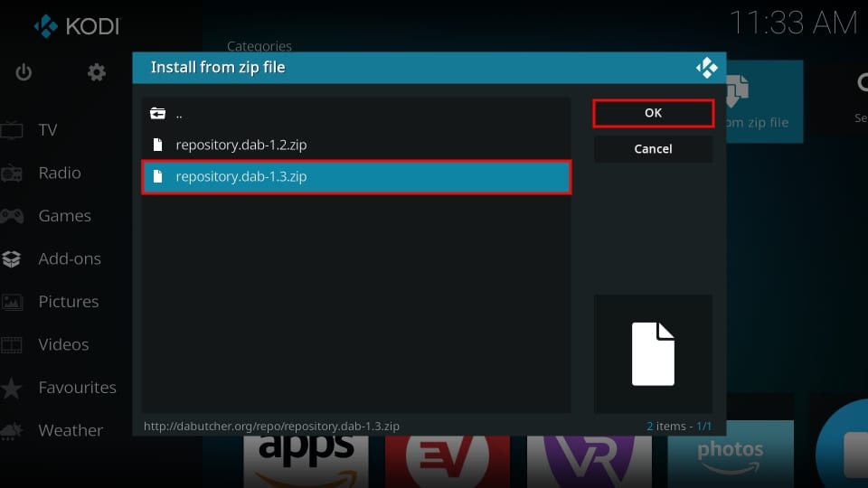Open the Favourites section
Screen dimensions: 868x488
click(78, 388)
